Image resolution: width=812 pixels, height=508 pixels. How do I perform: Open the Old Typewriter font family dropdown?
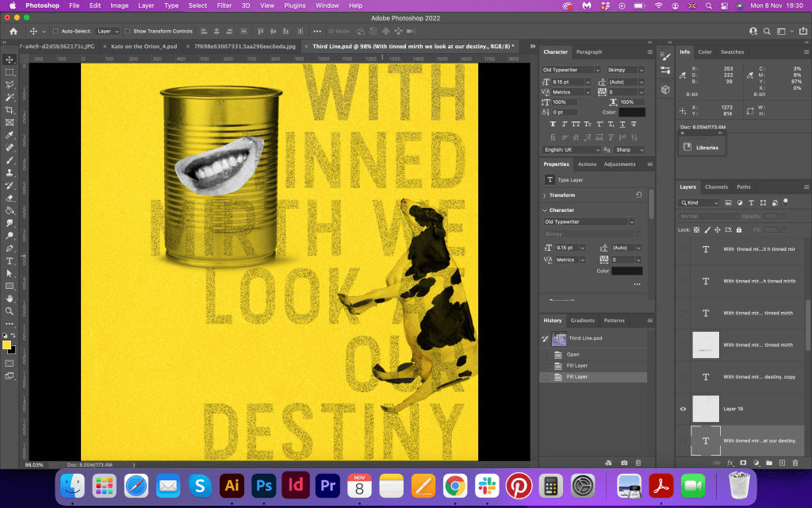571,70
